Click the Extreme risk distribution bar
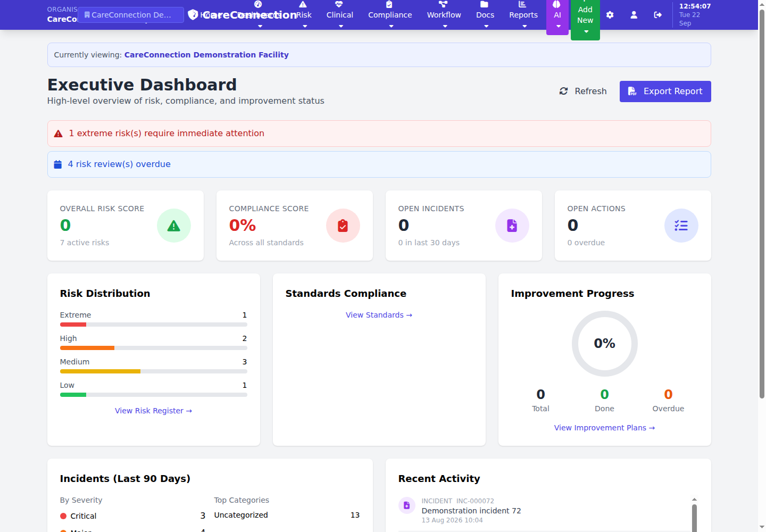Image resolution: width=766 pixels, height=532 pixels. pyautogui.click(x=154, y=325)
